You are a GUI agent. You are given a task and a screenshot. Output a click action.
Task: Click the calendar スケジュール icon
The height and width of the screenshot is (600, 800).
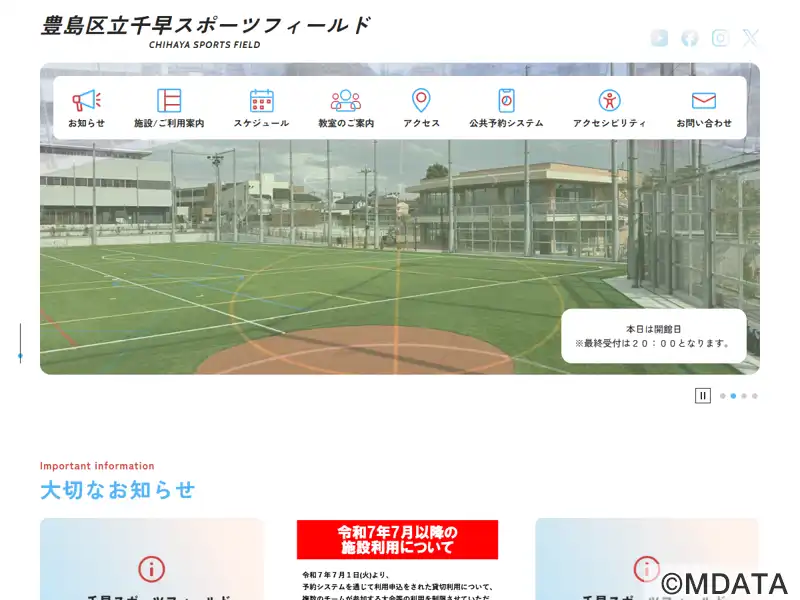[262, 101]
